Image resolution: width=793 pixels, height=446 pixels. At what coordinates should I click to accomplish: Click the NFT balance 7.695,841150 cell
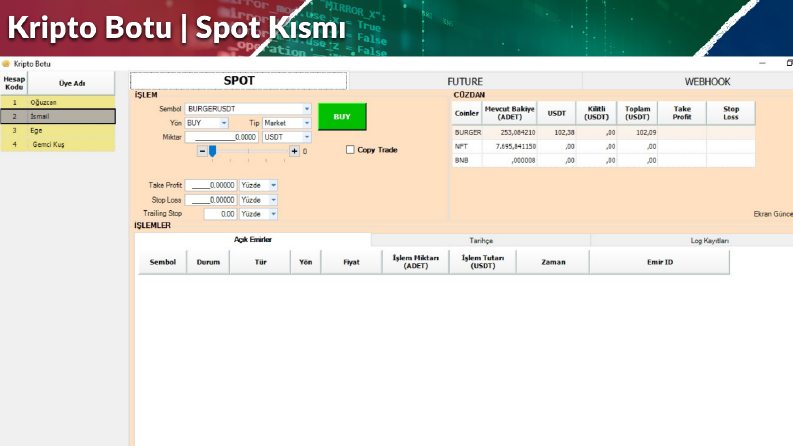click(509, 146)
